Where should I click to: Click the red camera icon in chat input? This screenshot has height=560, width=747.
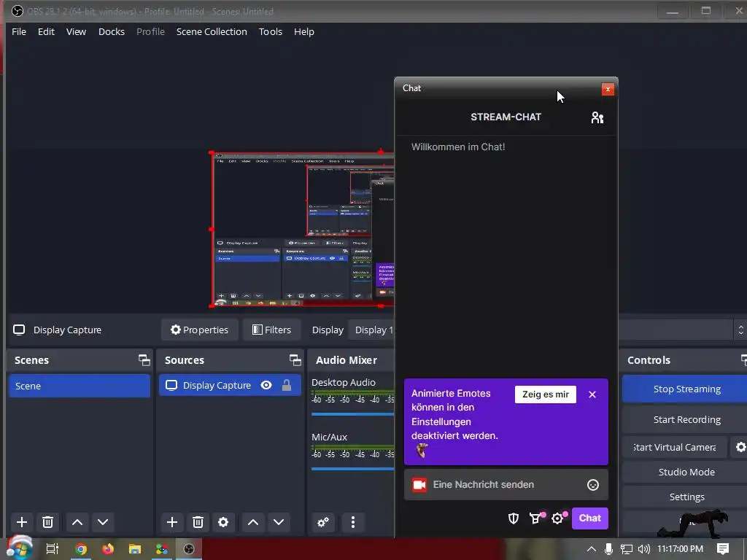(x=419, y=485)
